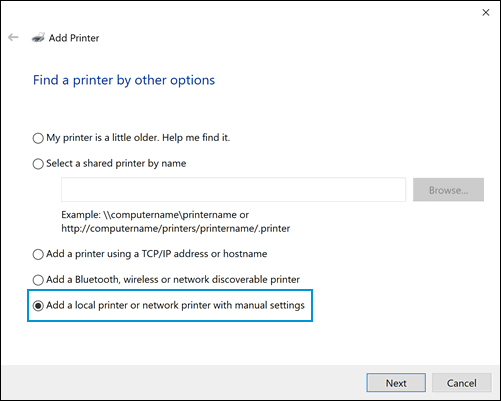
Task: Click the '\\computername\printername' example text
Action: pos(170,215)
